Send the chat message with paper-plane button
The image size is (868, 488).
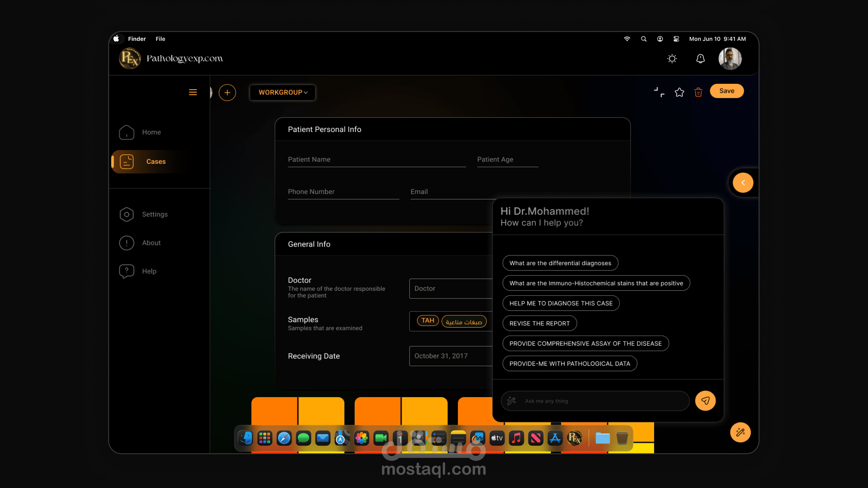[x=705, y=401]
